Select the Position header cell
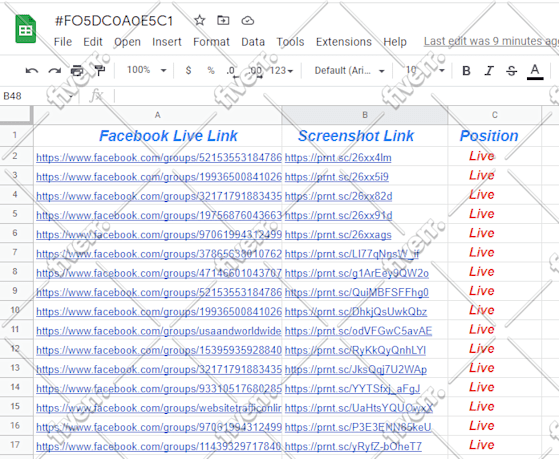Image resolution: width=559 pixels, height=459 pixels. coord(494,136)
